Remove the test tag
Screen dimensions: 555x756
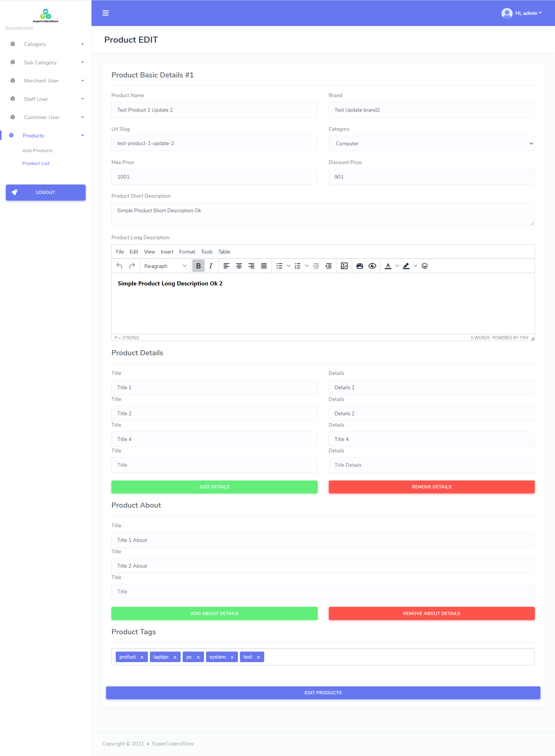coord(258,657)
